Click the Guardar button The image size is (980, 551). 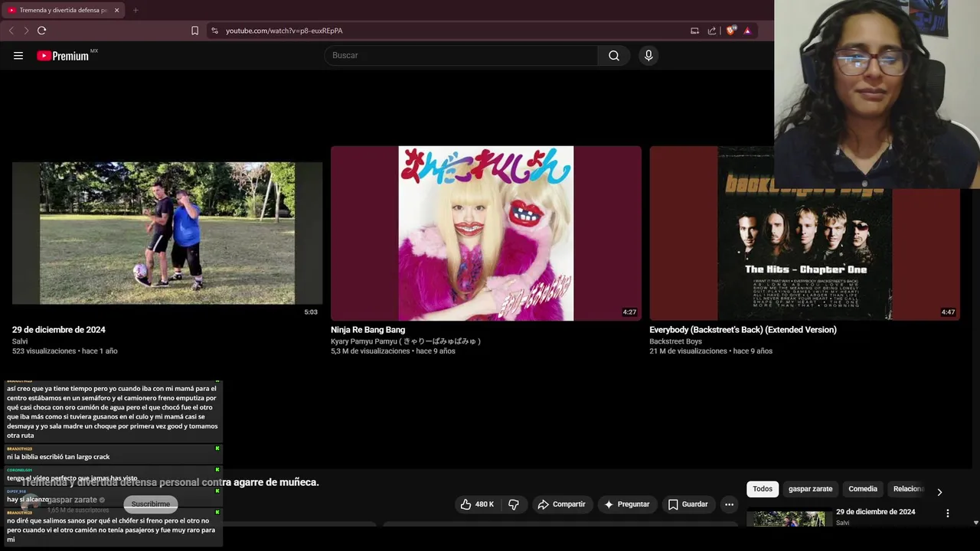[688, 504]
